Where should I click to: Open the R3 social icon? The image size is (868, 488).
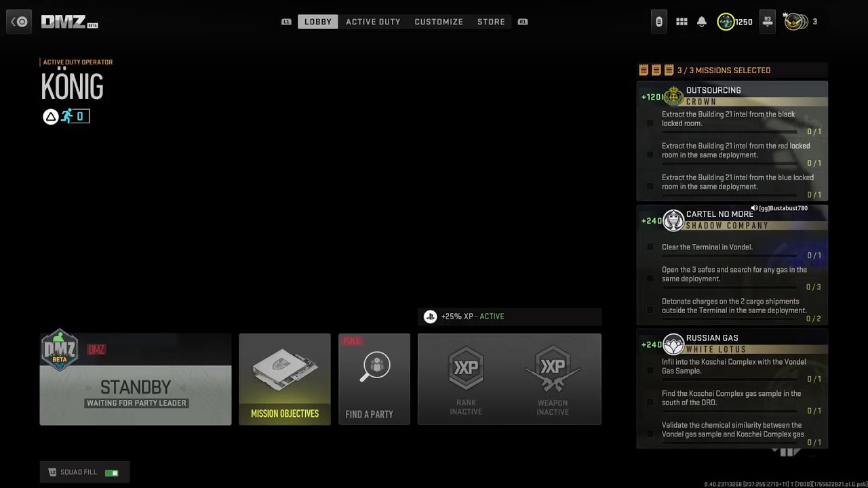point(767,22)
